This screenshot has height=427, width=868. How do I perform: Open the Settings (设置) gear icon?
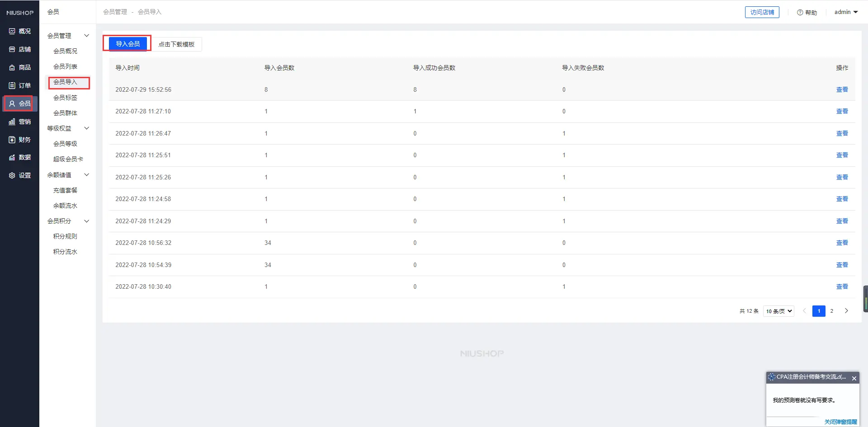click(x=12, y=175)
